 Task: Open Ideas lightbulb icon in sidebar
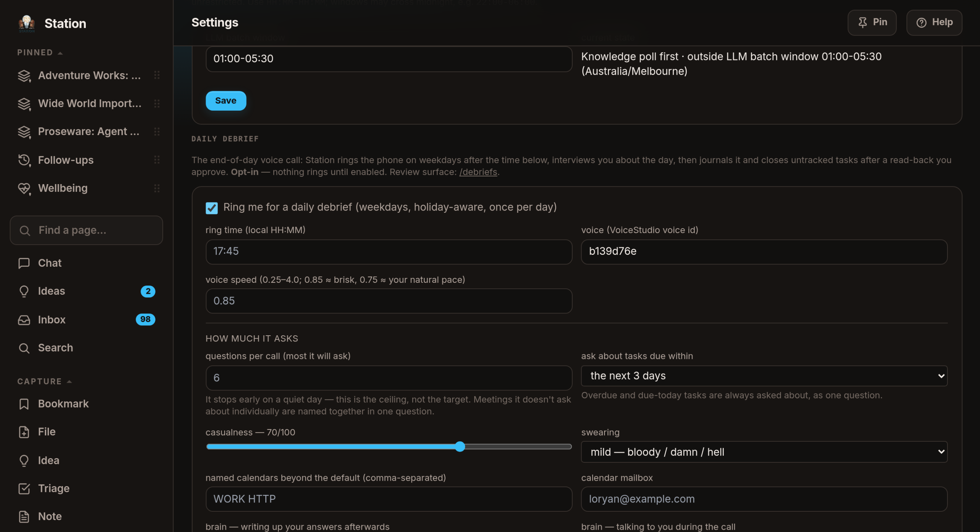[x=24, y=291]
